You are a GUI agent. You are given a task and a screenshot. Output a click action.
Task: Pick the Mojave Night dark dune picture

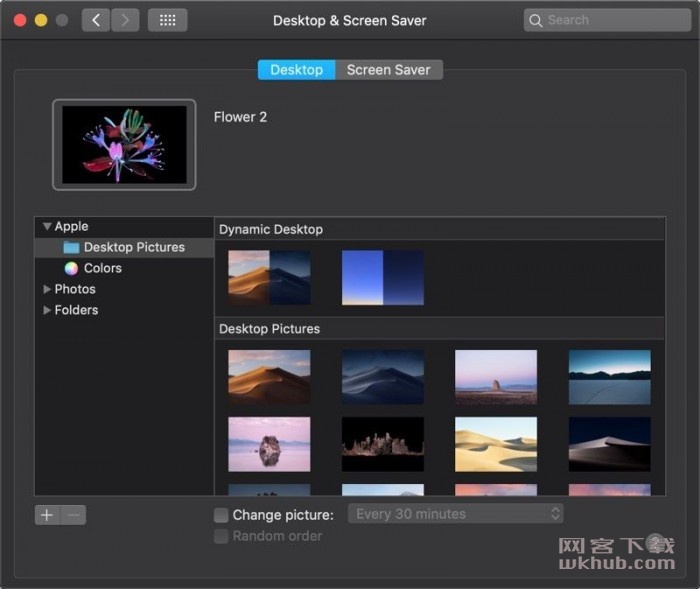tap(383, 377)
